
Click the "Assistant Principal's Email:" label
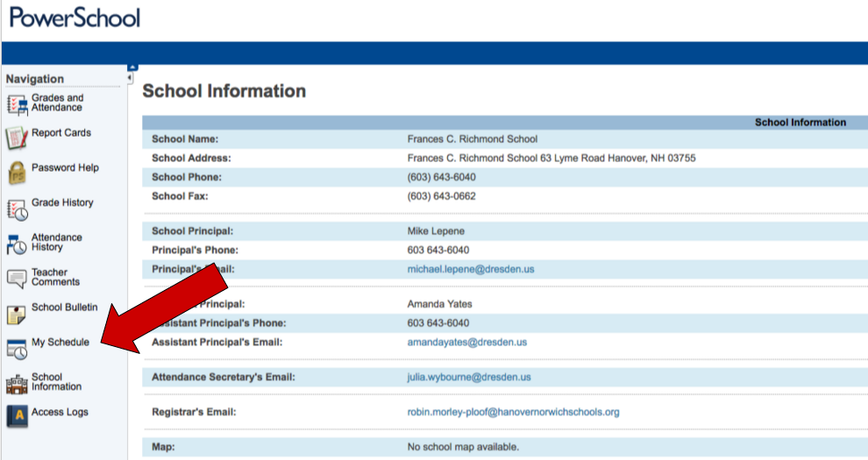217,343
